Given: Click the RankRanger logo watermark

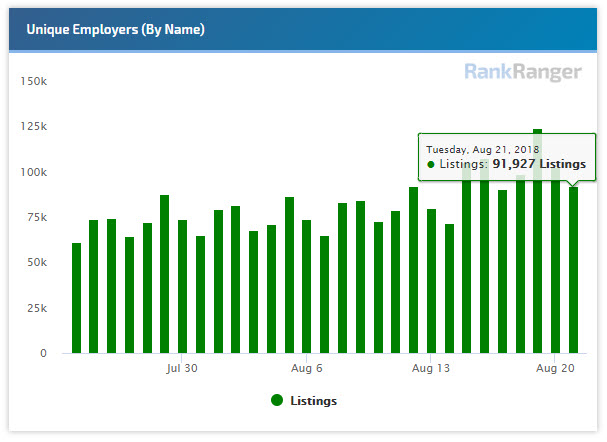Looking at the screenshot, I should pos(524,72).
